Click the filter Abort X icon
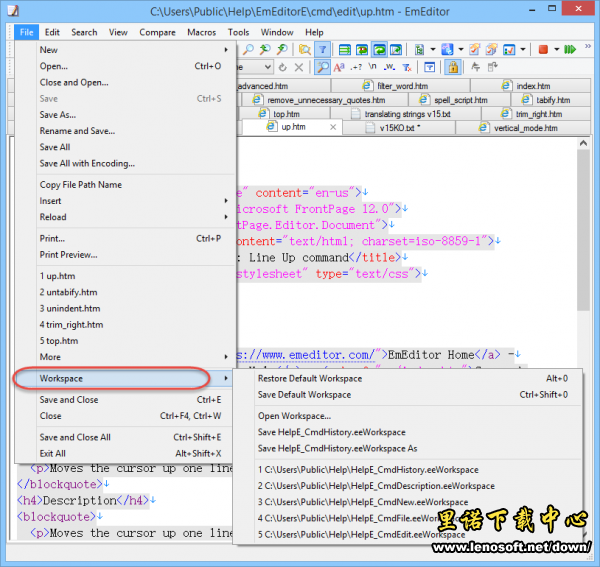Screen dimensions: 600x567 (299, 67)
